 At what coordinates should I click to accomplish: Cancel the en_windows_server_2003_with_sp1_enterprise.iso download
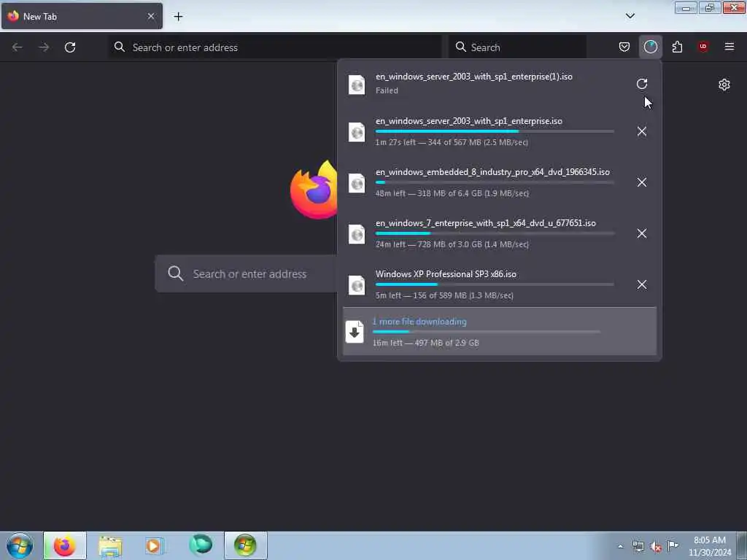[x=642, y=131]
